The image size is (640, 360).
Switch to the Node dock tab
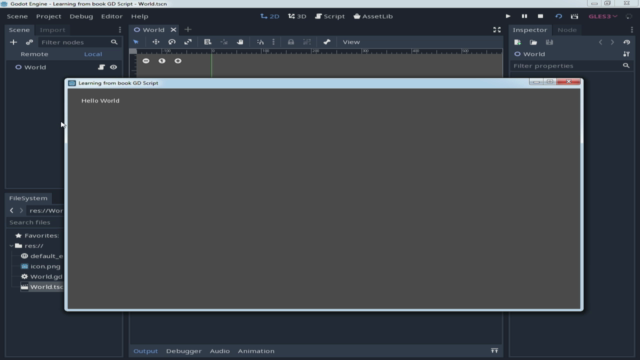567,30
